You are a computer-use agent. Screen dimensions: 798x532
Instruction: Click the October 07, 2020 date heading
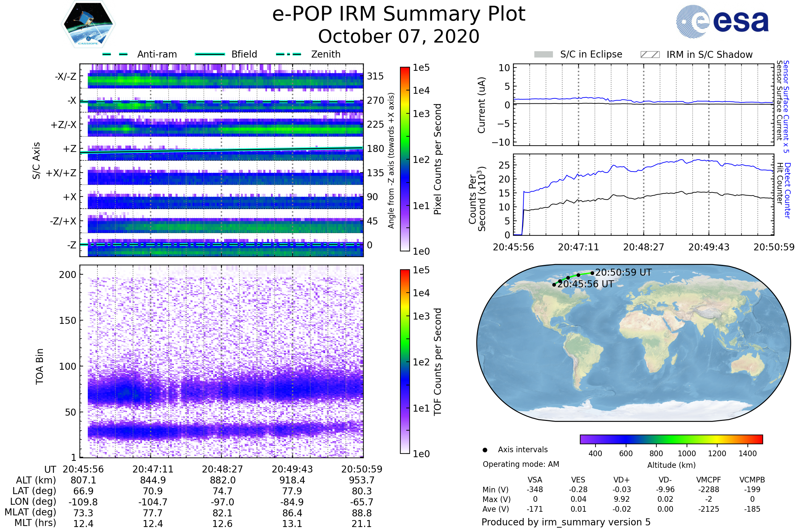(x=399, y=37)
